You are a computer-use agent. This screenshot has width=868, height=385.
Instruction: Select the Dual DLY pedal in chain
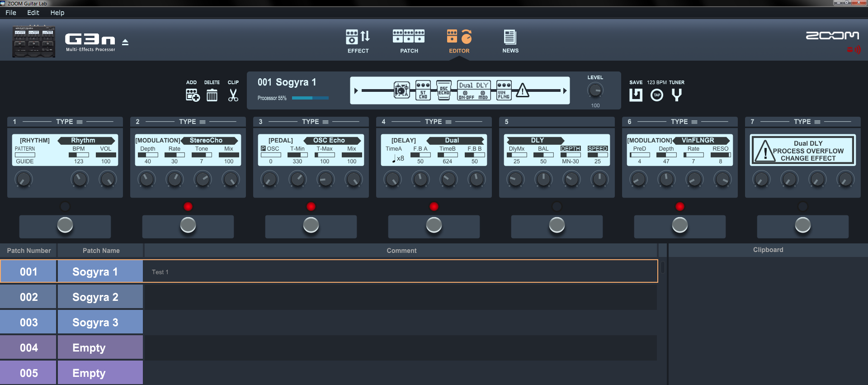pos(473,90)
